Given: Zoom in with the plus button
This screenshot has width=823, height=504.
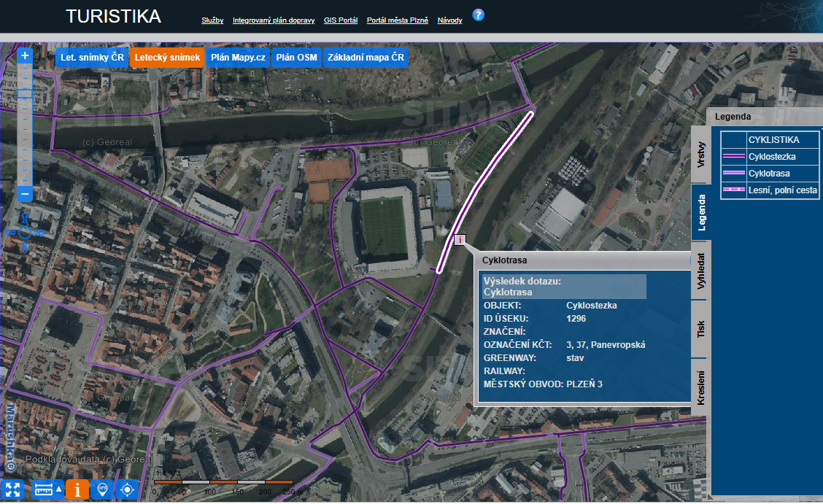Looking at the screenshot, I should point(25,55).
